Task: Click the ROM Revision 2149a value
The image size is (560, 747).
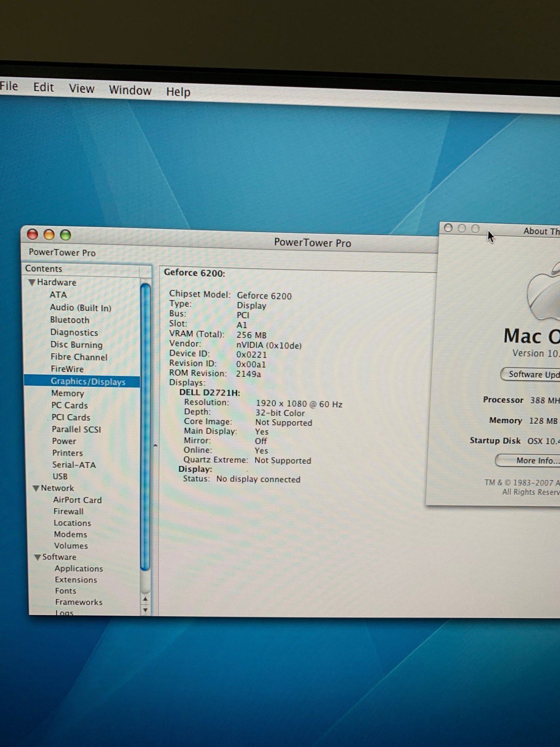Action: click(x=248, y=374)
